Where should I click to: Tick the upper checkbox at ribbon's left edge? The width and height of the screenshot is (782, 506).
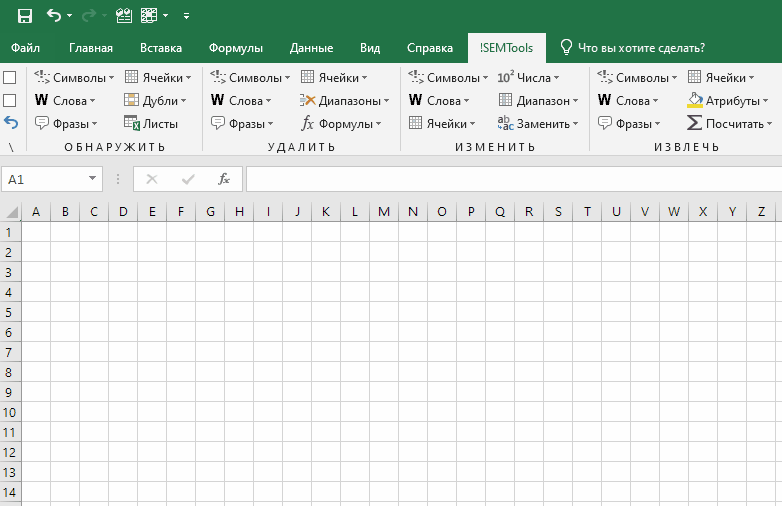pos(9,77)
